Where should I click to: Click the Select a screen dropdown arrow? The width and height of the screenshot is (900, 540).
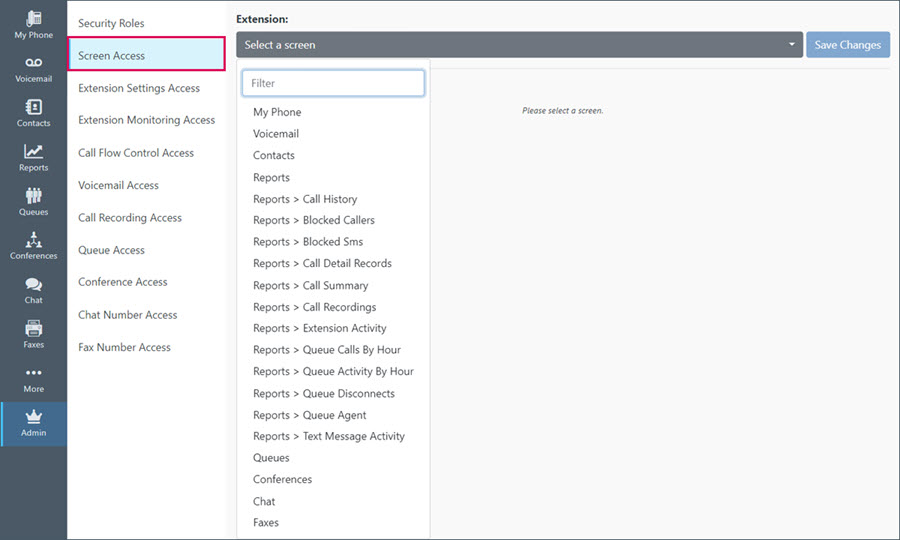pyautogui.click(x=792, y=44)
